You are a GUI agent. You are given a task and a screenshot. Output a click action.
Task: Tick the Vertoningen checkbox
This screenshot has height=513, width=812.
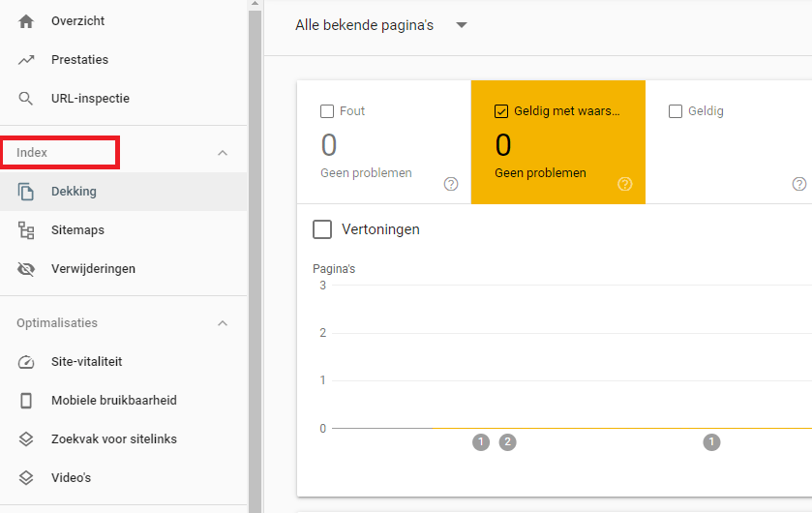(322, 229)
